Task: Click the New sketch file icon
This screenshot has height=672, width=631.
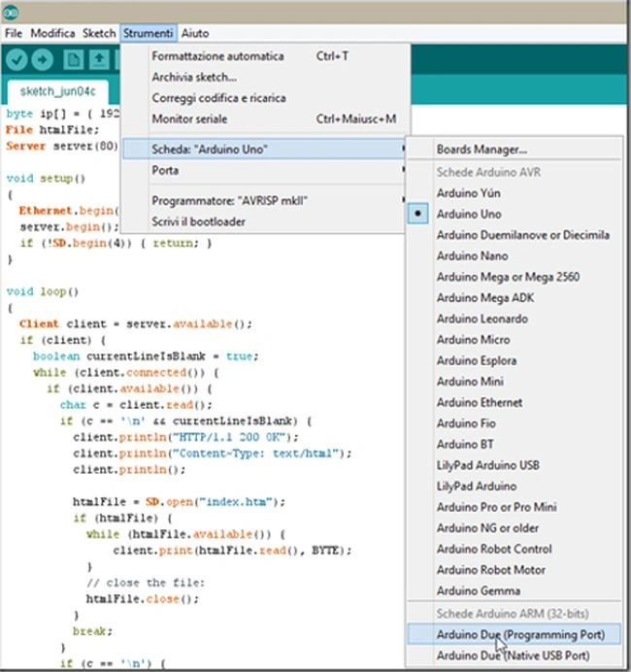Action: click(x=73, y=59)
